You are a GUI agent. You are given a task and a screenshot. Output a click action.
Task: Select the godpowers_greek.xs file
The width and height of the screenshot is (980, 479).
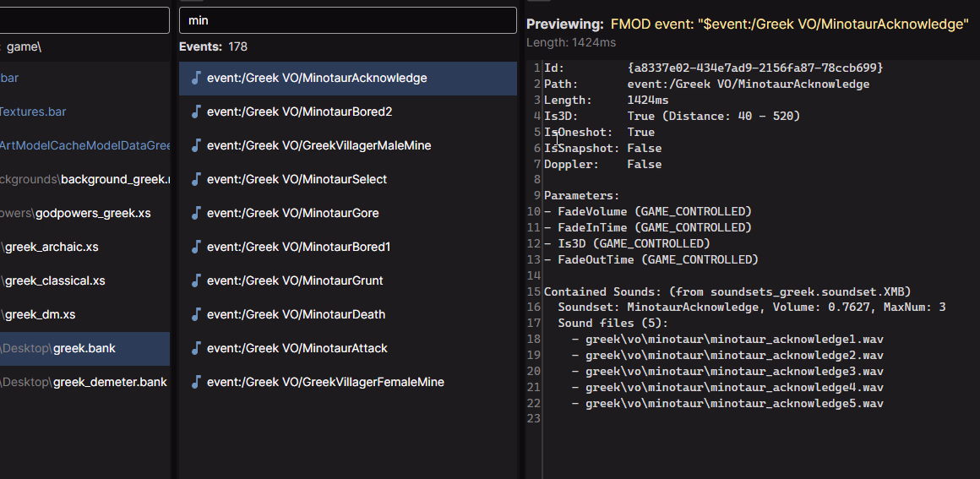[93, 213]
